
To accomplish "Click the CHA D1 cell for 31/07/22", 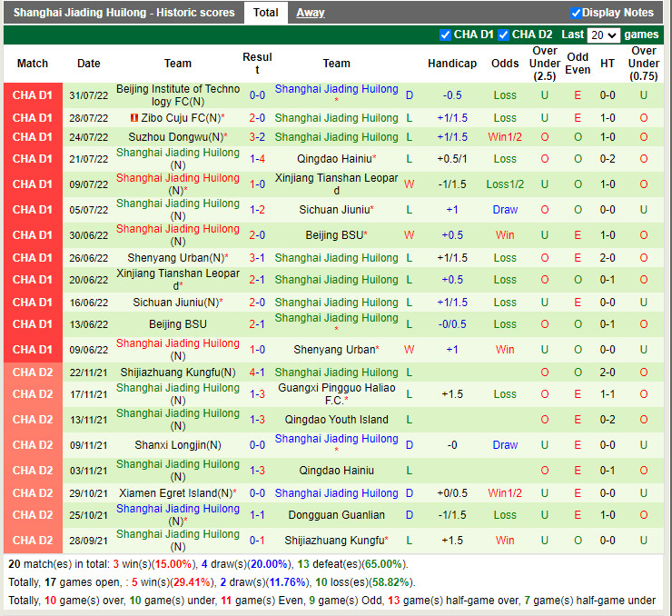I will click(33, 95).
